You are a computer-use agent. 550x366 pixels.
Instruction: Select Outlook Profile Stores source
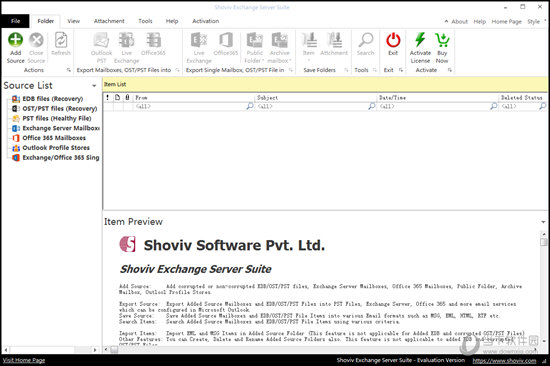56,148
